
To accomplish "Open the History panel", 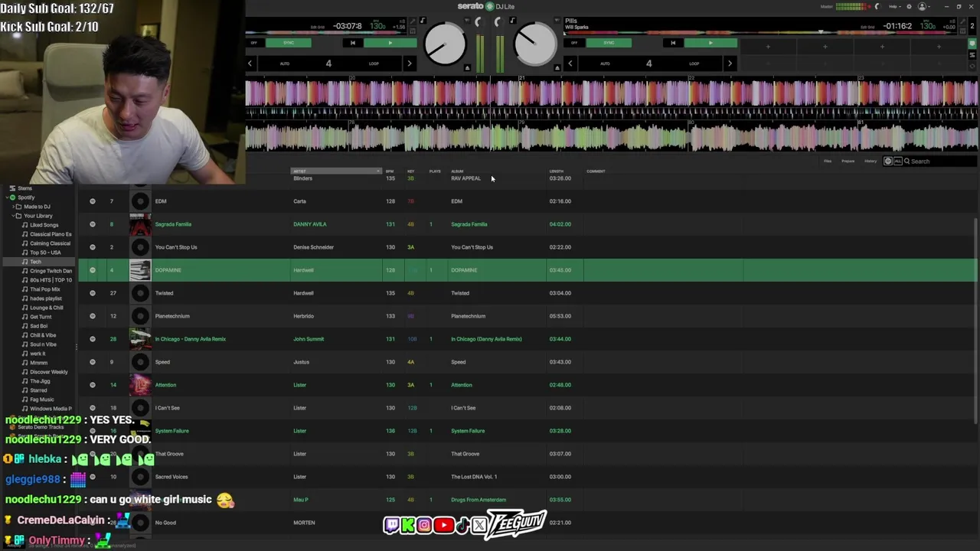I will point(871,161).
